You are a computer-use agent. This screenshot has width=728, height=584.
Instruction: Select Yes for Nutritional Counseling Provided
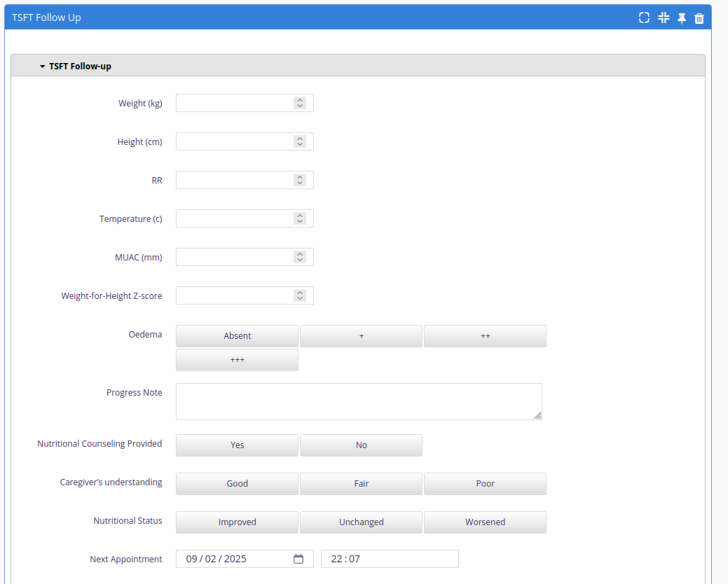pos(238,445)
